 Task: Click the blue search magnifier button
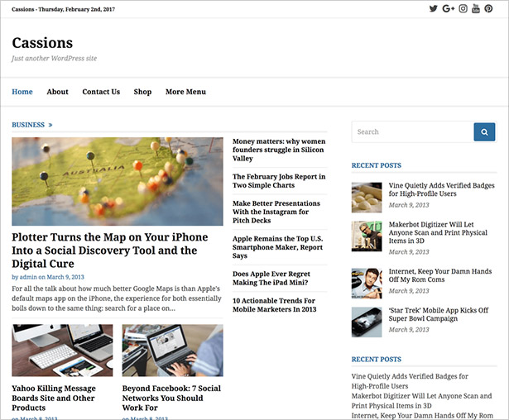point(484,131)
